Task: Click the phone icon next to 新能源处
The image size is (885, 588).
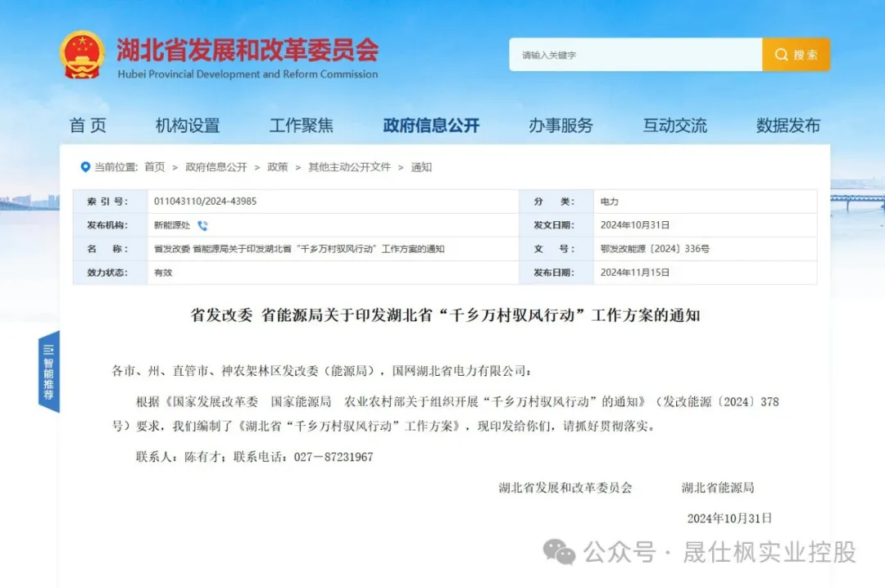Action: point(202,225)
